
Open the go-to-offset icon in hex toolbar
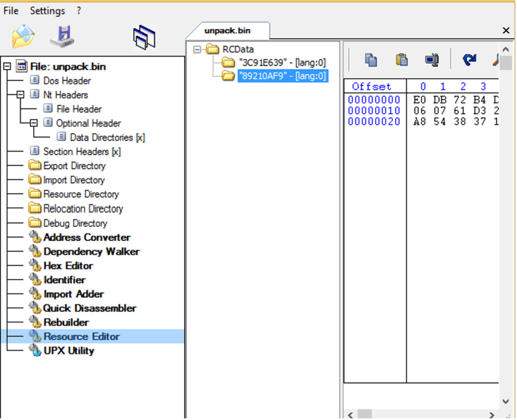[432, 59]
